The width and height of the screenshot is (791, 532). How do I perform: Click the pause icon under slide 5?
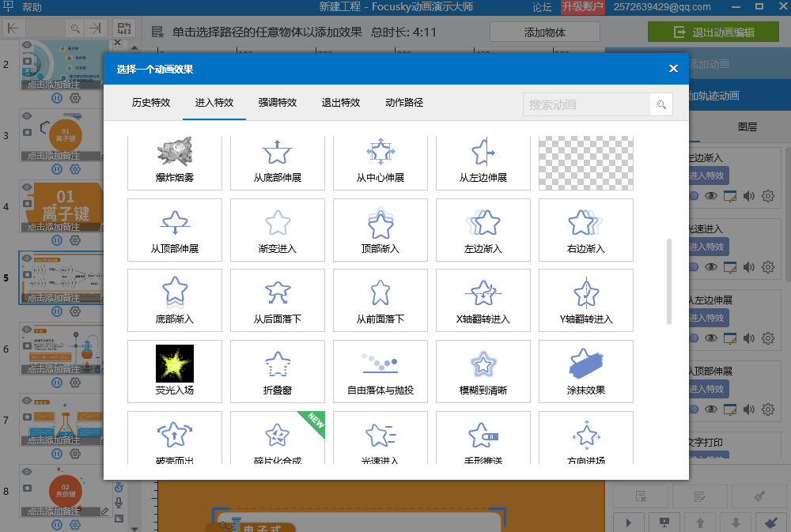(x=57, y=311)
